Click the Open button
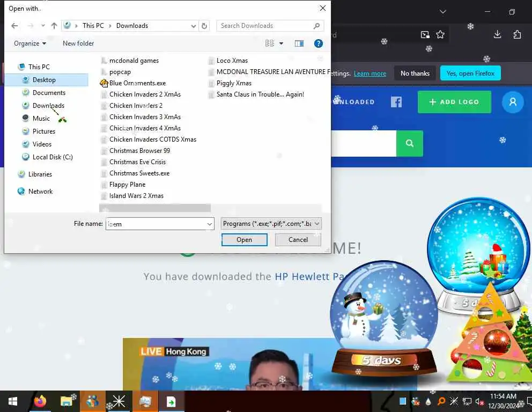This screenshot has width=532, height=412. [245, 240]
